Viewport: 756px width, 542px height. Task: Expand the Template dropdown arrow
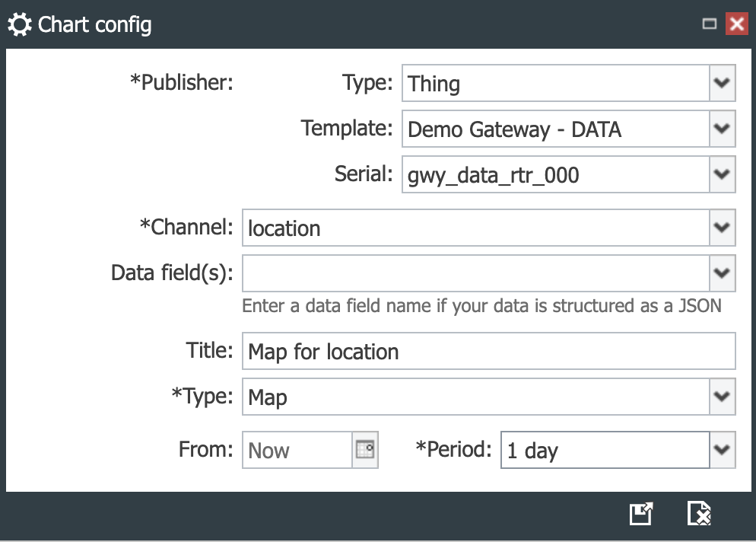[722, 129]
